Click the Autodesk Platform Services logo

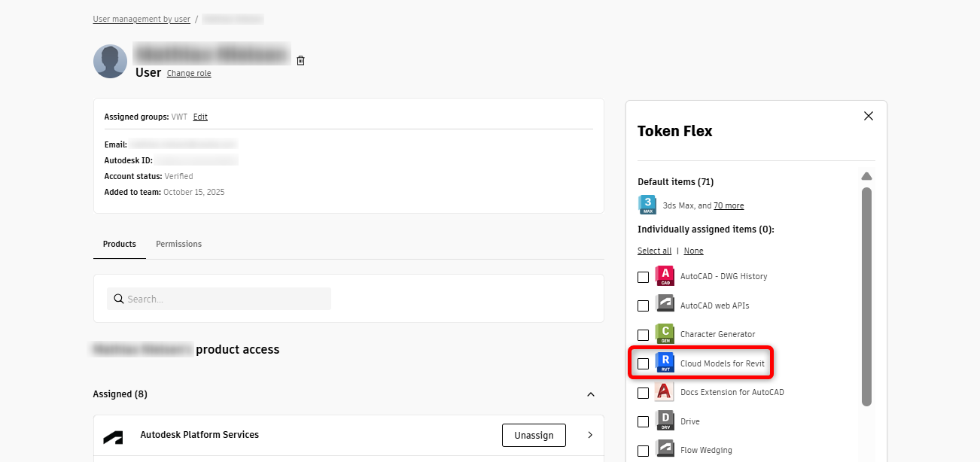coord(113,436)
